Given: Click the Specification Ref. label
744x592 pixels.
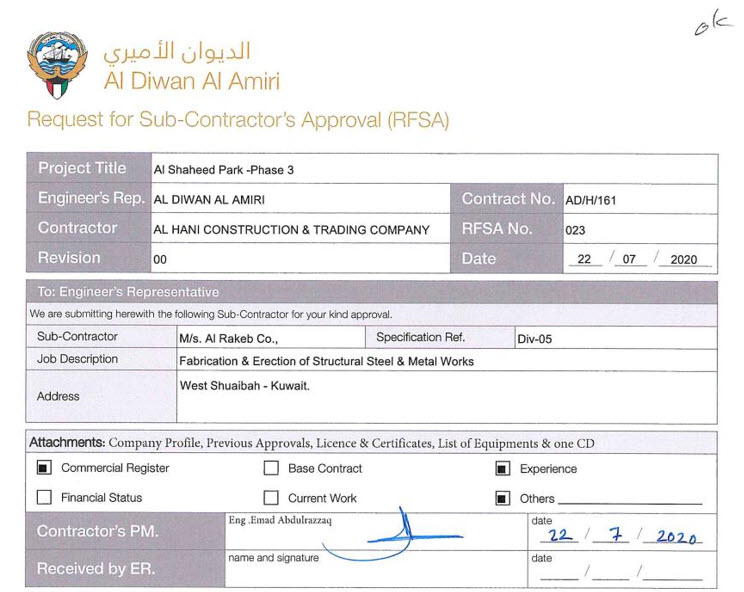Looking at the screenshot, I should coord(420,337).
